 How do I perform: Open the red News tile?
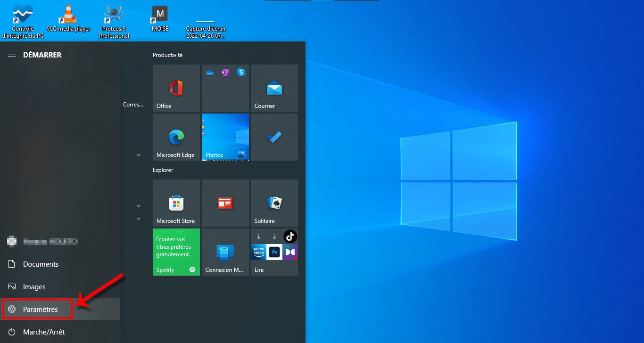pyautogui.click(x=225, y=203)
